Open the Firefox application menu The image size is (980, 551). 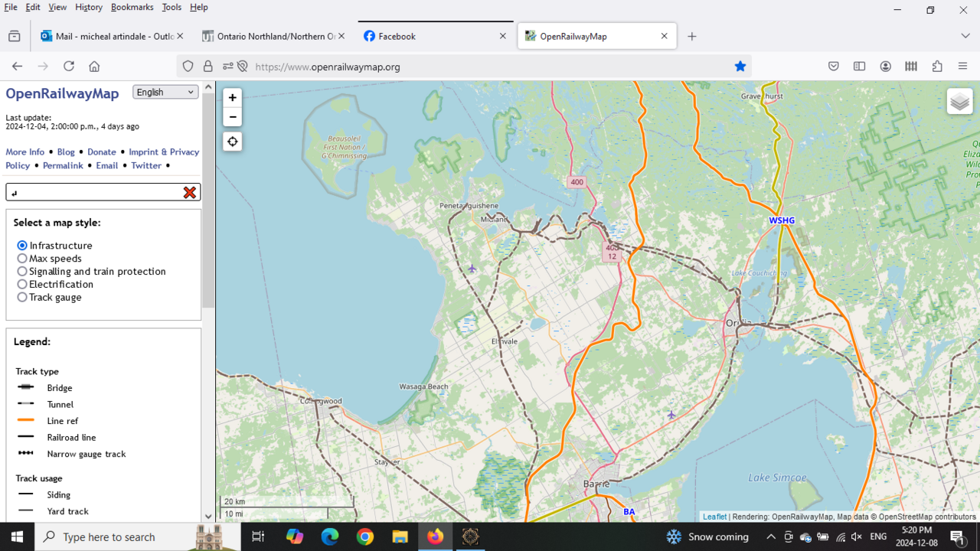click(963, 67)
